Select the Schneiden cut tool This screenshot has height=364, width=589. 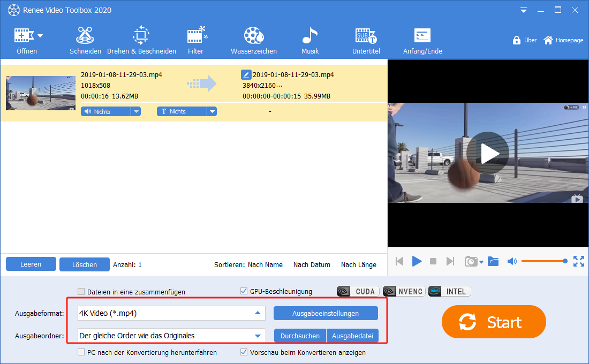pyautogui.click(x=85, y=40)
